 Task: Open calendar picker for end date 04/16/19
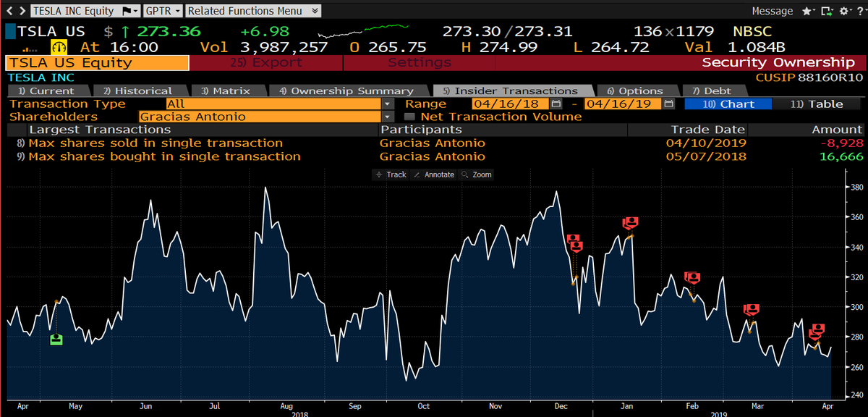pyautogui.click(x=668, y=104)
